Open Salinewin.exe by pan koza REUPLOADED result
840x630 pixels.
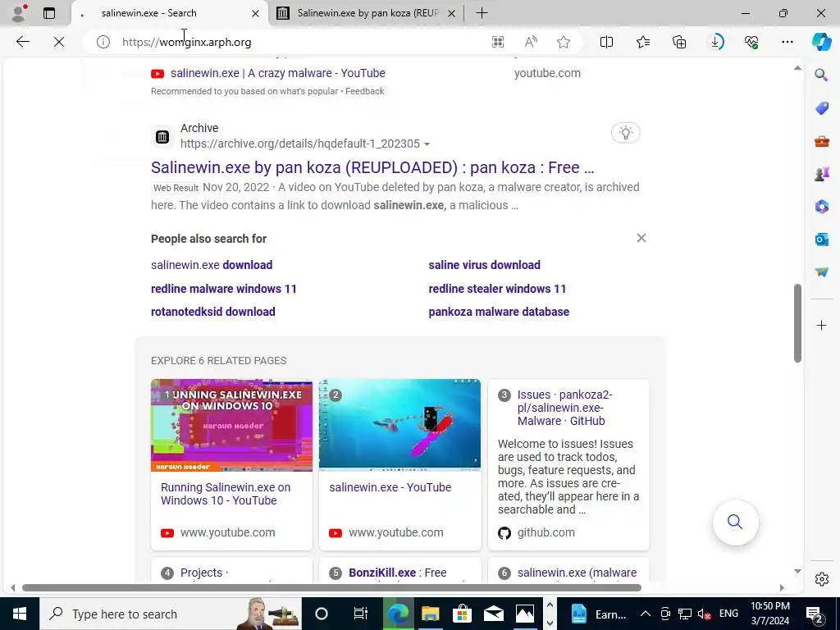[372, 167]
